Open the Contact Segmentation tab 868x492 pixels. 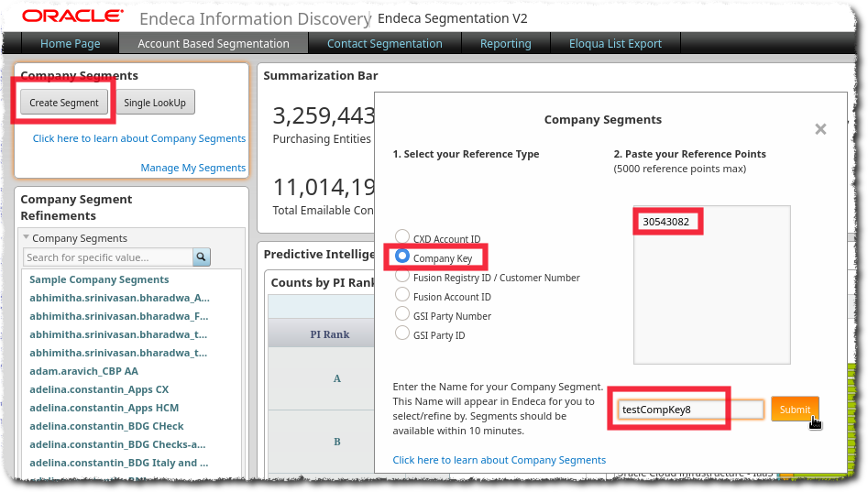pos(384,43)
